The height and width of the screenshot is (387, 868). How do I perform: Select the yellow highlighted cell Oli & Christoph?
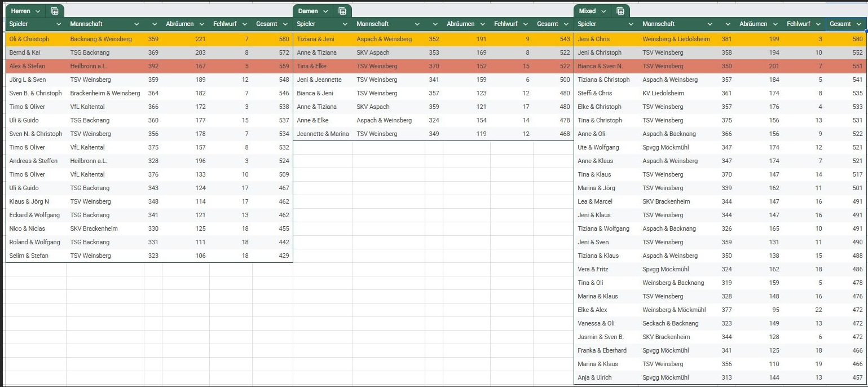click(x=29, y=39)
